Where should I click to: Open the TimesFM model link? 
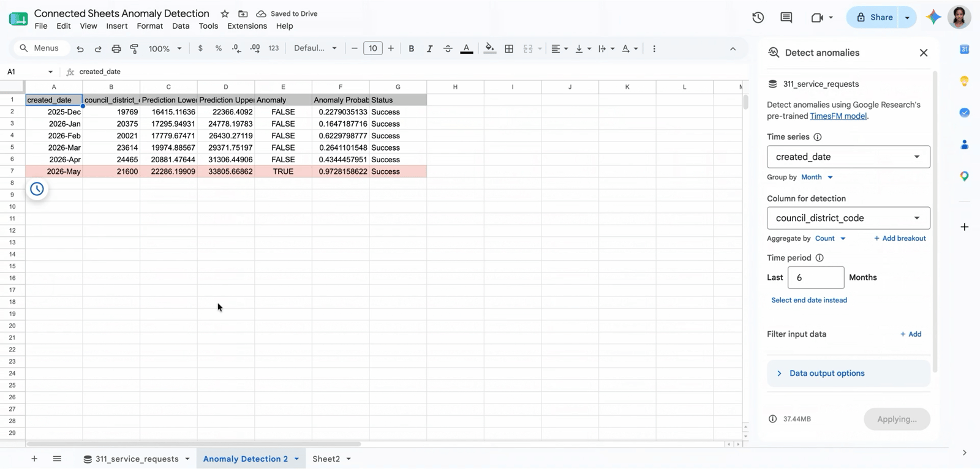(838, 116)
